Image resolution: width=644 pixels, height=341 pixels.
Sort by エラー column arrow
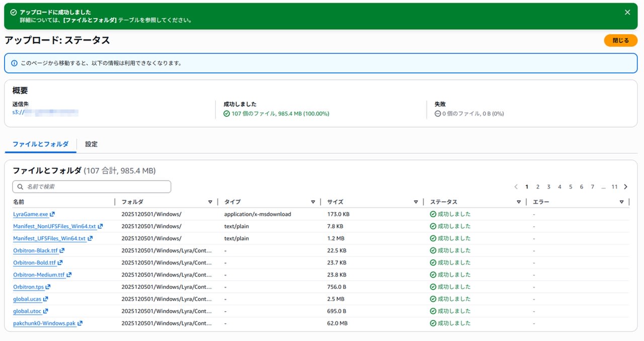[621, 202]
